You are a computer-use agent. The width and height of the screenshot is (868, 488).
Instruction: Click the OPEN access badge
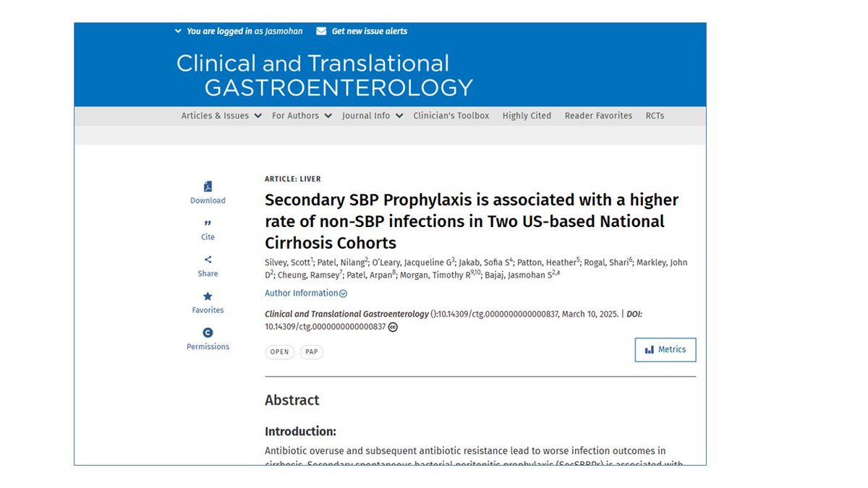280,352
